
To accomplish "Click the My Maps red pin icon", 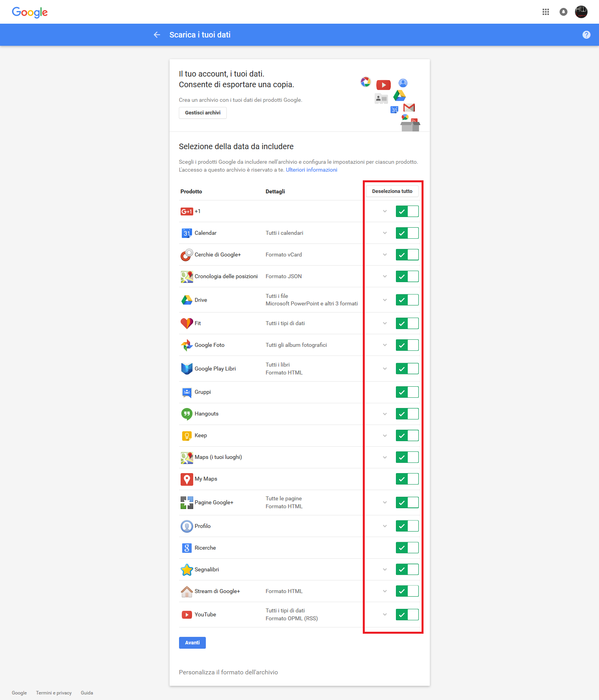I will (x=187, y=479).
